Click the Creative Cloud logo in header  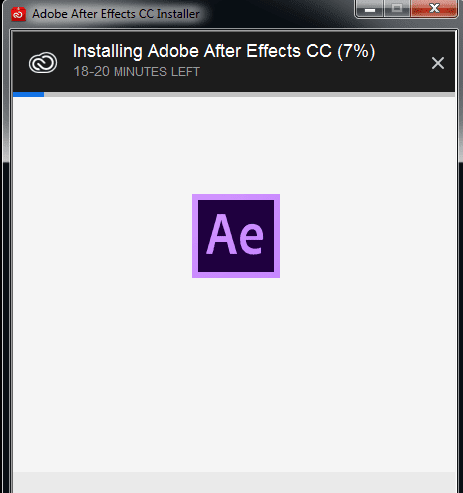(x=43, y=63)
